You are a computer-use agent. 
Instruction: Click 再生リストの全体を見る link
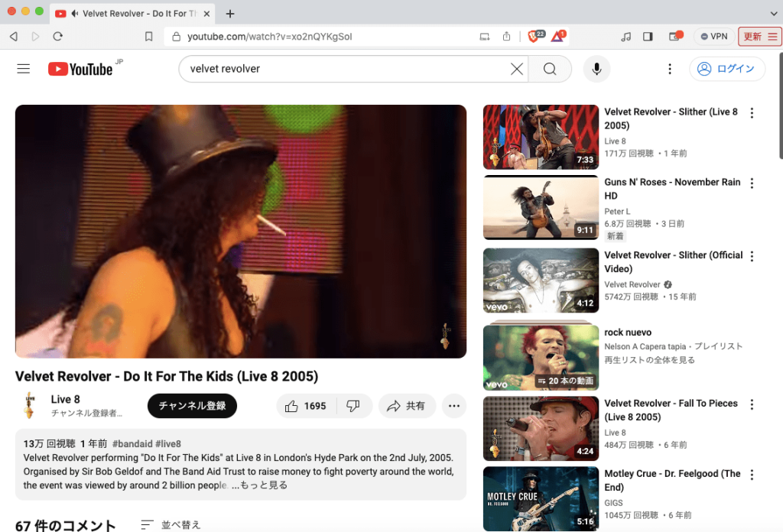point(649,360)
